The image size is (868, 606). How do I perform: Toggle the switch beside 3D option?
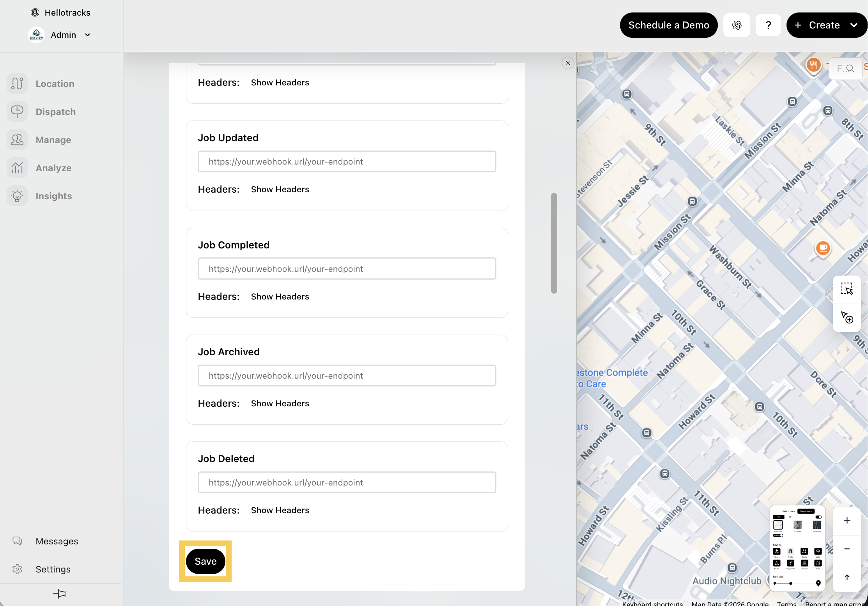coord(818,517)
